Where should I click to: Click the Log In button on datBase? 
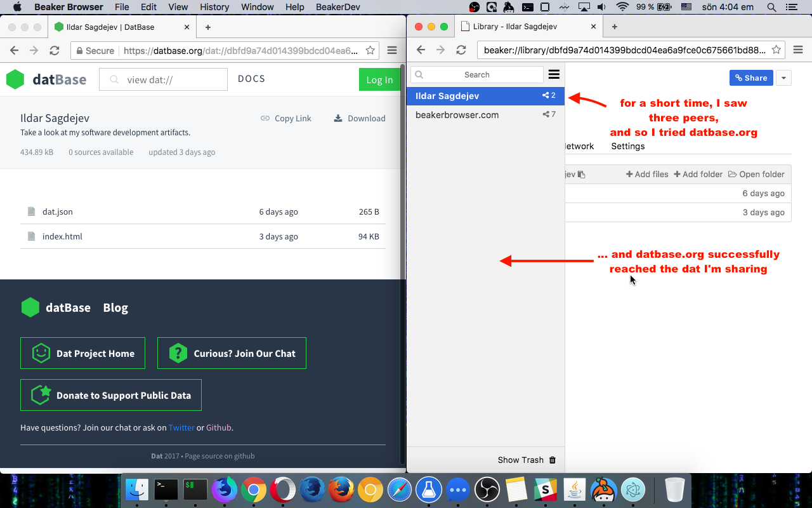[379, 79]
